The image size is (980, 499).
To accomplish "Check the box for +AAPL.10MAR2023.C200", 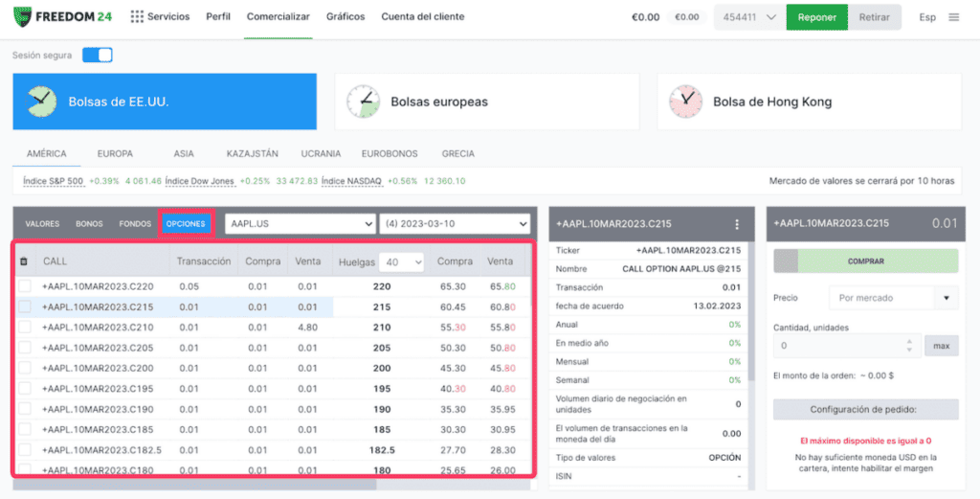I will (x=24, y=368).
